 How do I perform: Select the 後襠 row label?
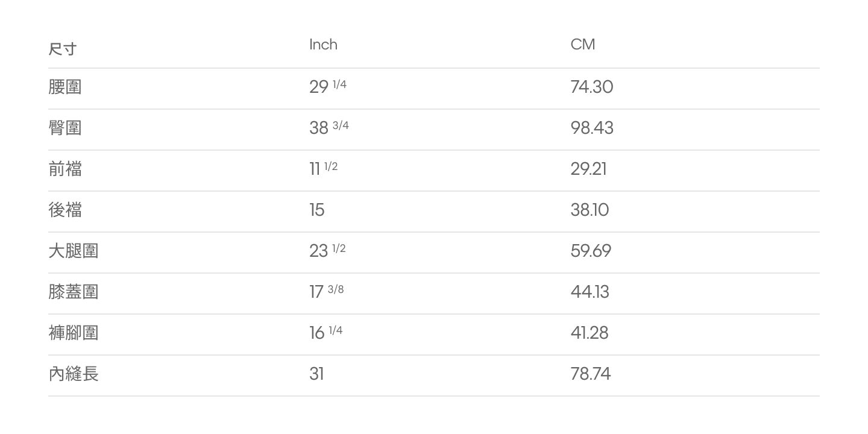click(65, 210)
